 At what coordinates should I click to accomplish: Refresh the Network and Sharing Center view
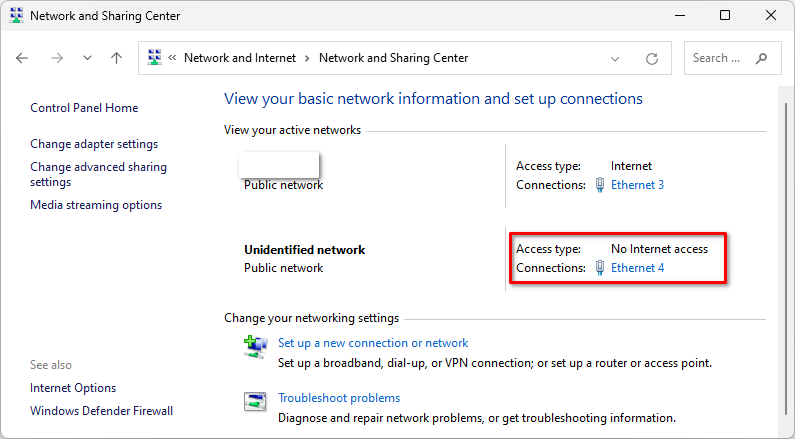(652, 59)
